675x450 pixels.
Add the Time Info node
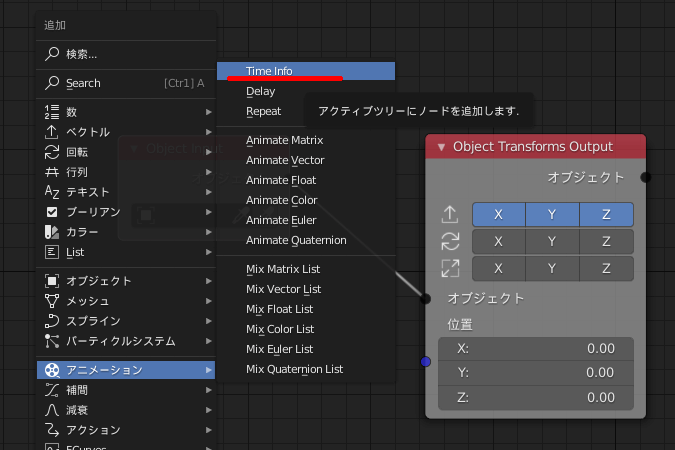[306, 71]
